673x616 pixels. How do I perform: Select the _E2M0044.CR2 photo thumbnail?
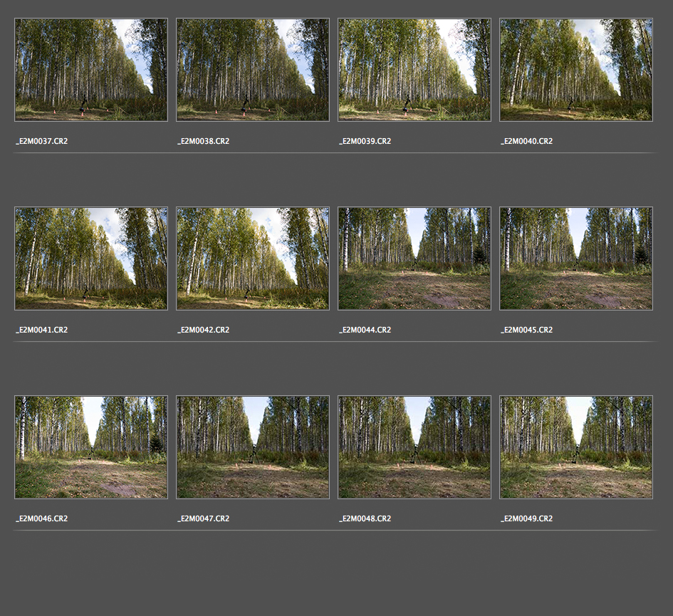414,259
